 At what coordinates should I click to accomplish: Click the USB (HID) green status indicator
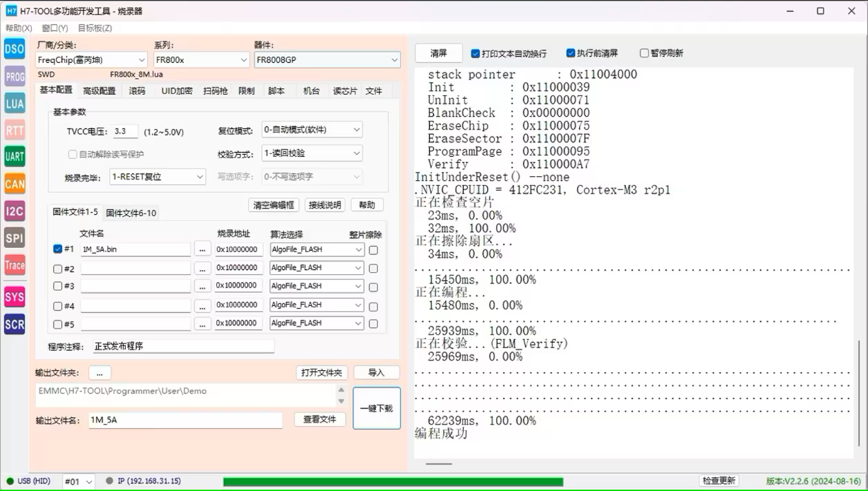(x=10, y=481)
